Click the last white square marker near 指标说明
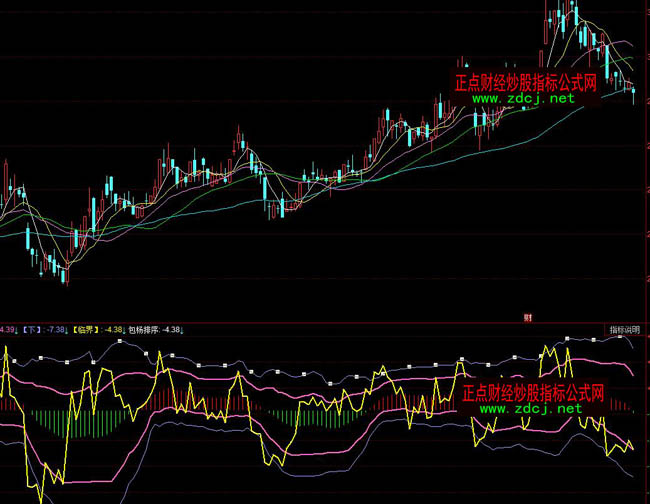This screenshot has width=650, height=504. coord(618,337)
